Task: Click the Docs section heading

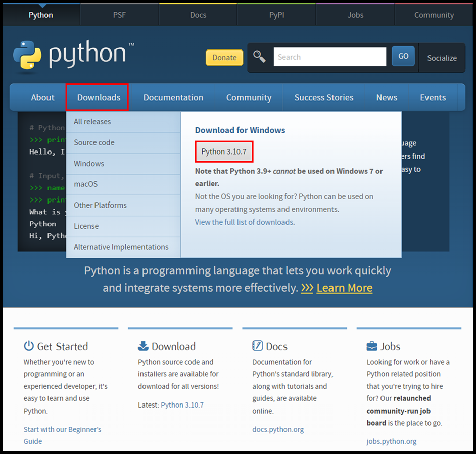Action: (x=276, y=346)
